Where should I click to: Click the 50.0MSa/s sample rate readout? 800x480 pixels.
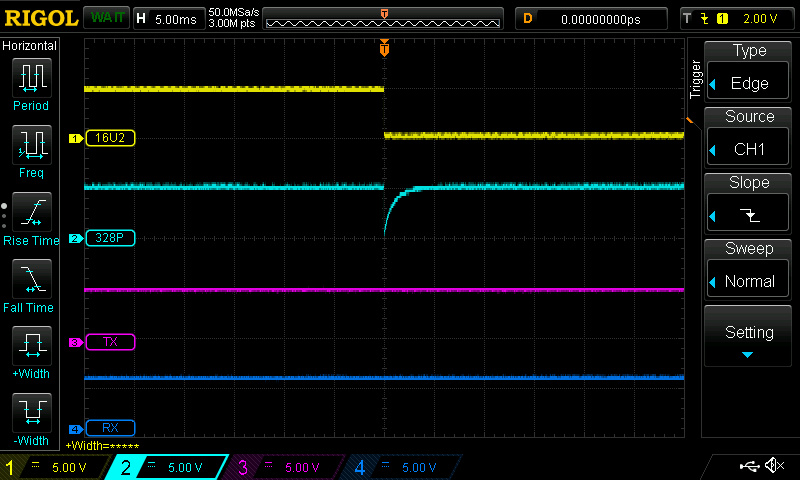pyautogui.click(x=234, y=12)
